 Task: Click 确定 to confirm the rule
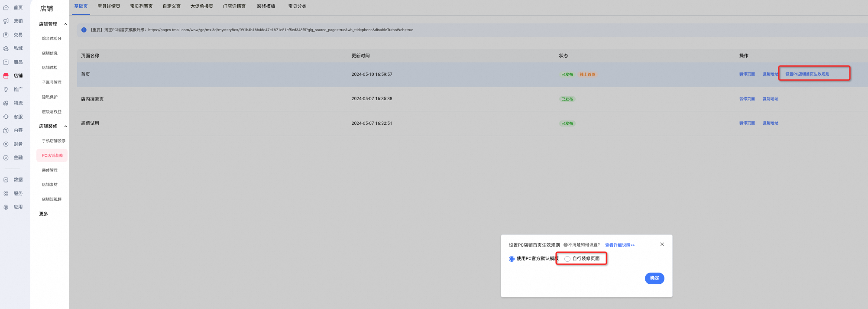click(x=654, y=278)
